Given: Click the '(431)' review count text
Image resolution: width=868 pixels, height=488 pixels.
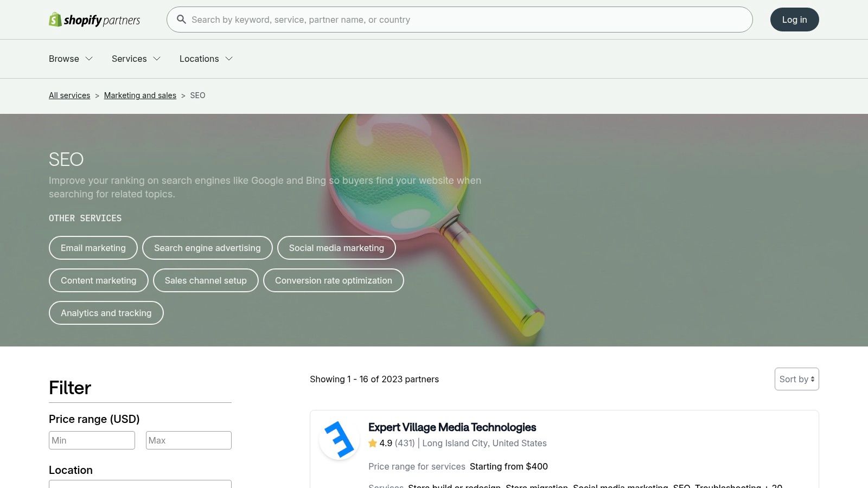Looking at the screenshot, I should [x=405, y=443].
